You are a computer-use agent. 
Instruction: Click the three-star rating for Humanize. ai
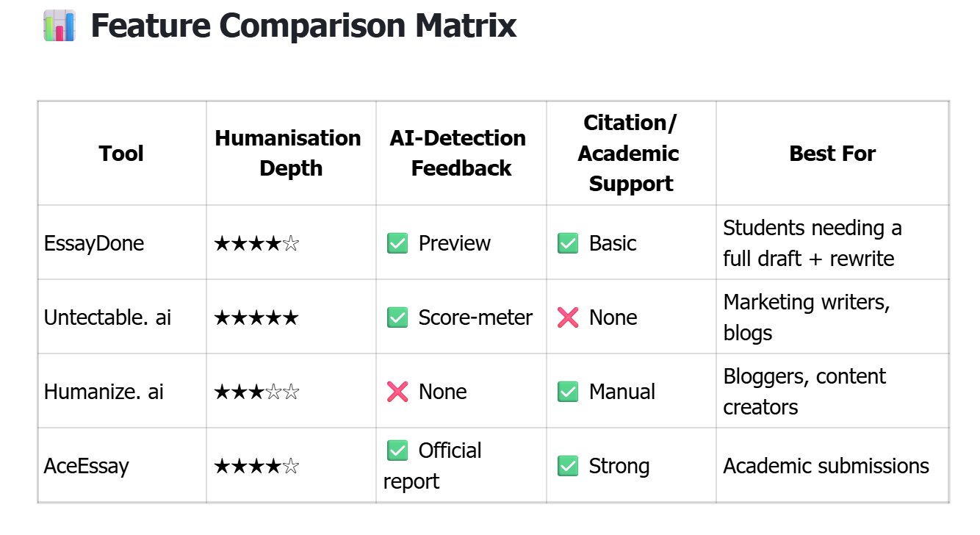[256, 392]
